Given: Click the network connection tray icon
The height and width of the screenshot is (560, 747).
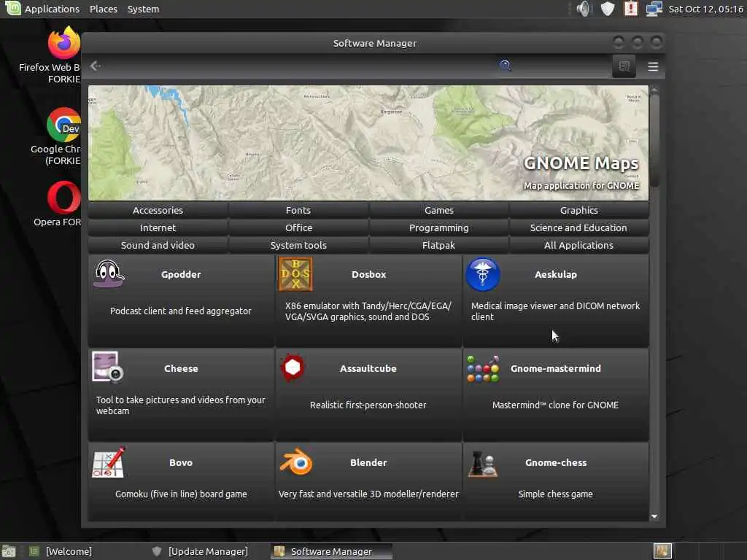Looking at the screenshot, I should (x=654, y=9).
